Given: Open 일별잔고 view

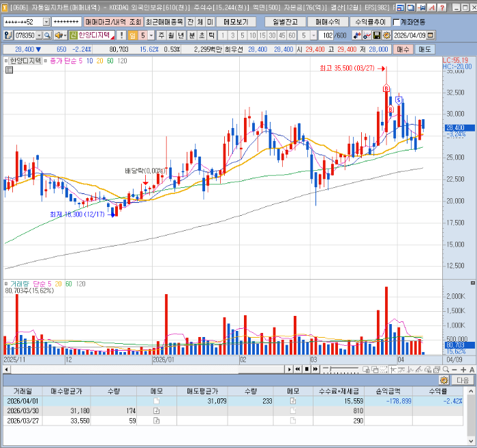Looking at the screenshot, I should point(285,22).
